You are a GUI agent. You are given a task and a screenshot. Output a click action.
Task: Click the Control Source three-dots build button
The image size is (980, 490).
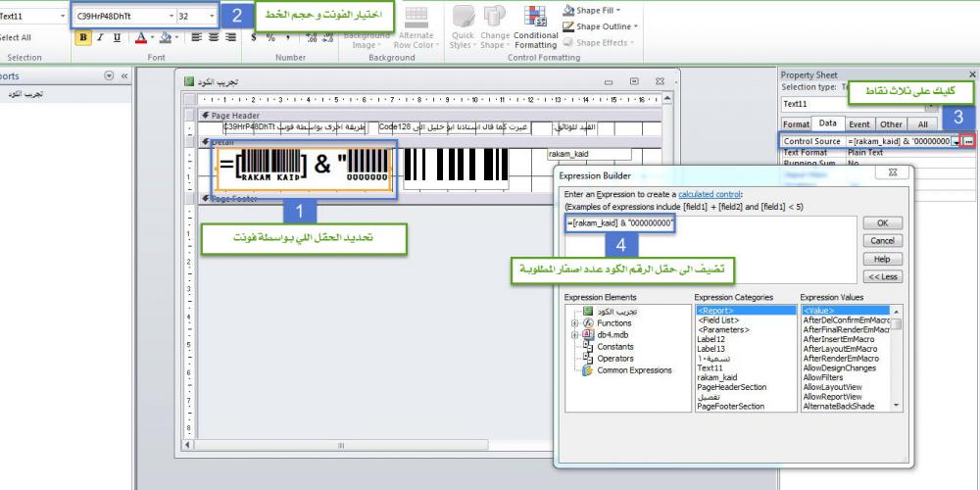[x=969, y=142]
